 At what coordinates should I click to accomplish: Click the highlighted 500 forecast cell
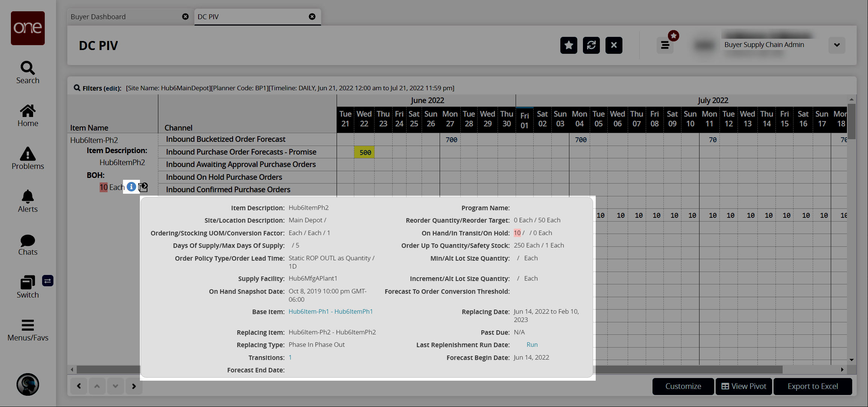(364, 152)
